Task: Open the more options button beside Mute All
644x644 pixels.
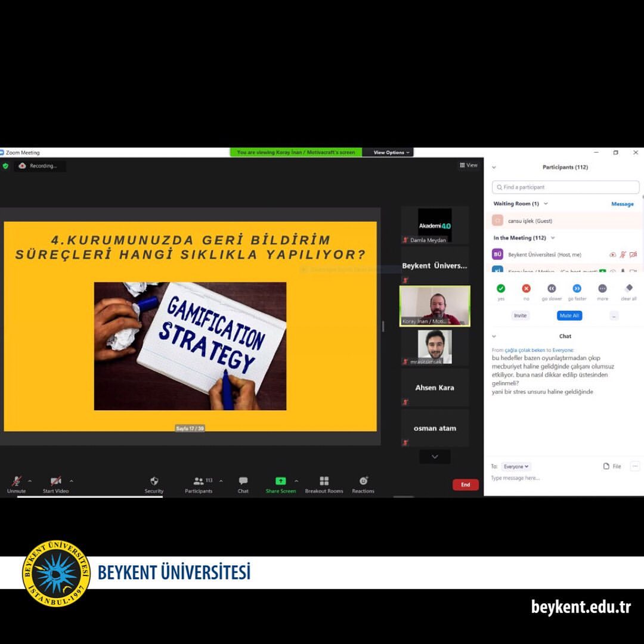Action: coord(614,316)
